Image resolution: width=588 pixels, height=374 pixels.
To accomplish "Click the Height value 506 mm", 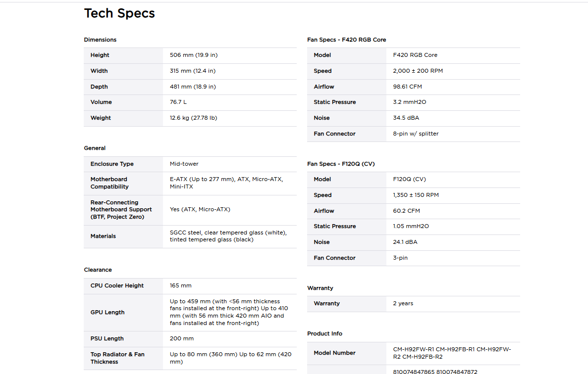I will coord(194,55).
